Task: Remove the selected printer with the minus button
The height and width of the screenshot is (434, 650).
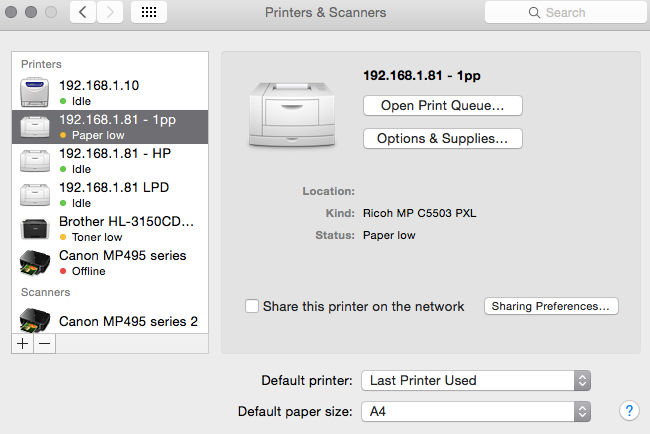Action: tap(44, 343)
